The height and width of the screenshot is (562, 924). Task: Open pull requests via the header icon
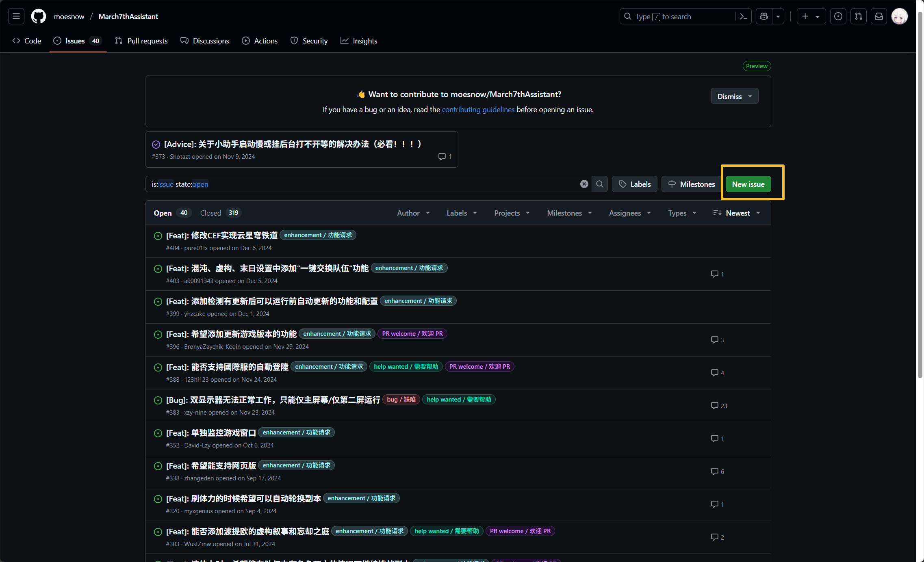(x=859, y=16)
